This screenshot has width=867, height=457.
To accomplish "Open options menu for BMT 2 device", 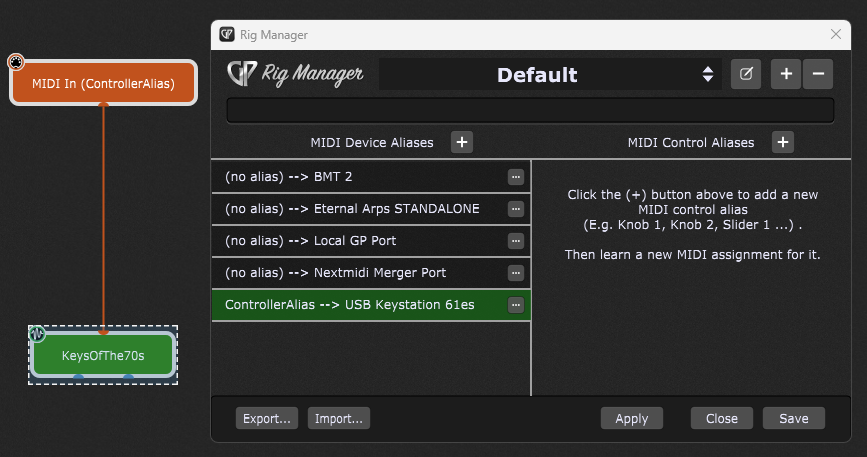I will click(x=516, y=177).
